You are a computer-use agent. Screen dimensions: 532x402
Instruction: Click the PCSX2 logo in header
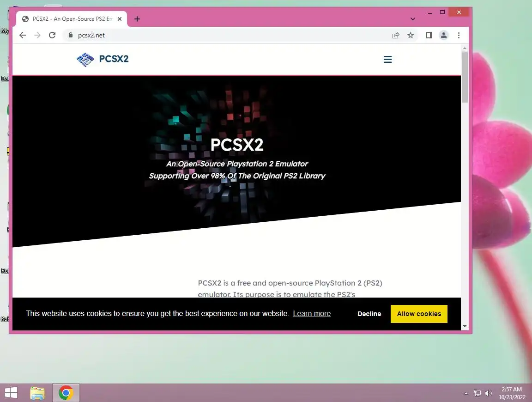pyautogui.click(x=103, y=59)
